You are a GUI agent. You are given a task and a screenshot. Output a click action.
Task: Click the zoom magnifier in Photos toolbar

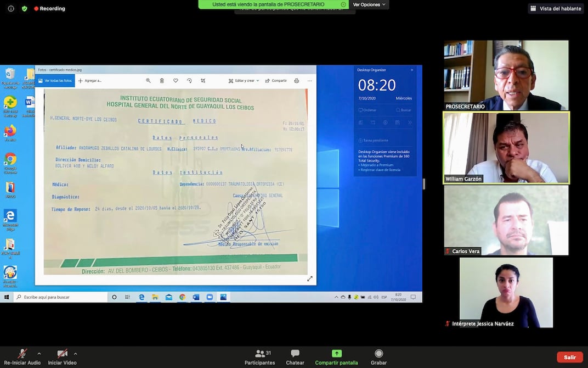click(x=148, y=81)
